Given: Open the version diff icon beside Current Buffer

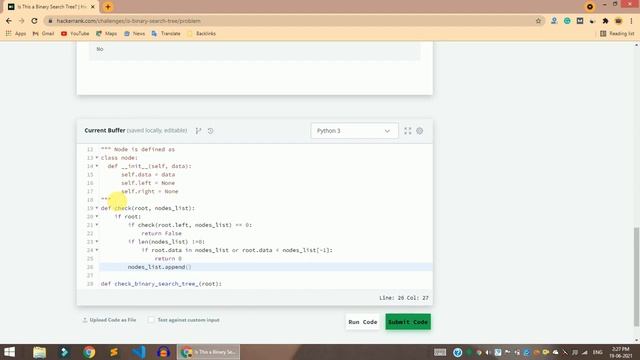Looking at the screenshot, I should (198, 131).
